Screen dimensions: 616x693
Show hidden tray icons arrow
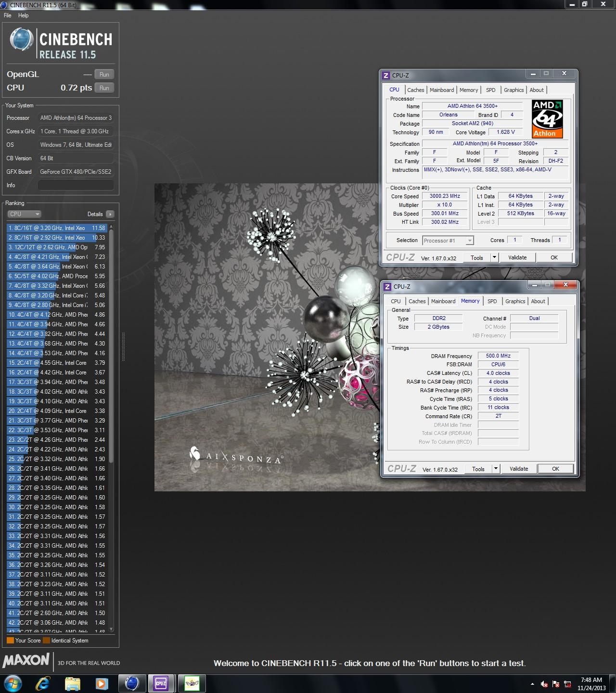tap(532, 684)
